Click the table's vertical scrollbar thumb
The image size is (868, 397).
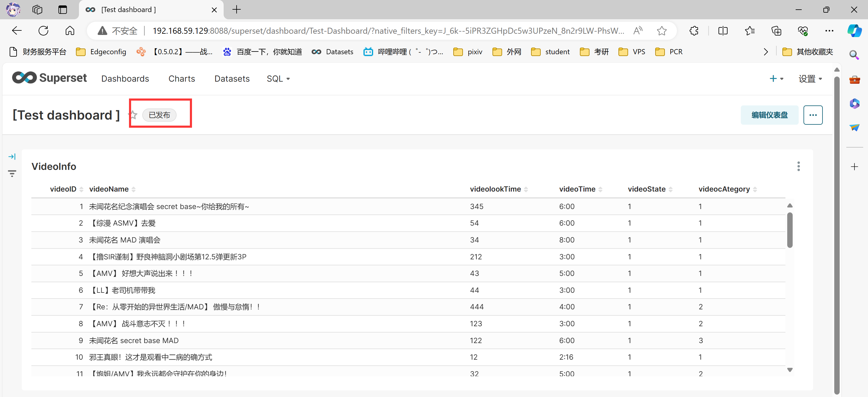click(x=790, y=230)
